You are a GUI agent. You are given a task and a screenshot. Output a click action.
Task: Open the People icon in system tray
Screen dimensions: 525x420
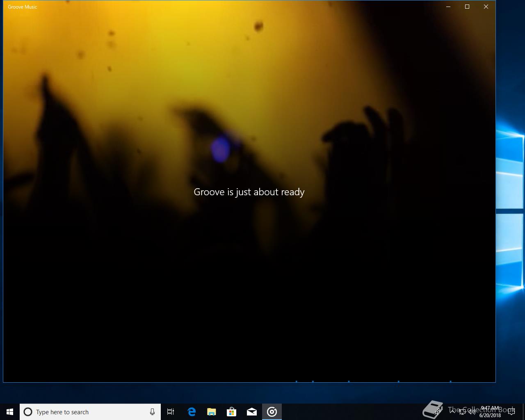438,412
